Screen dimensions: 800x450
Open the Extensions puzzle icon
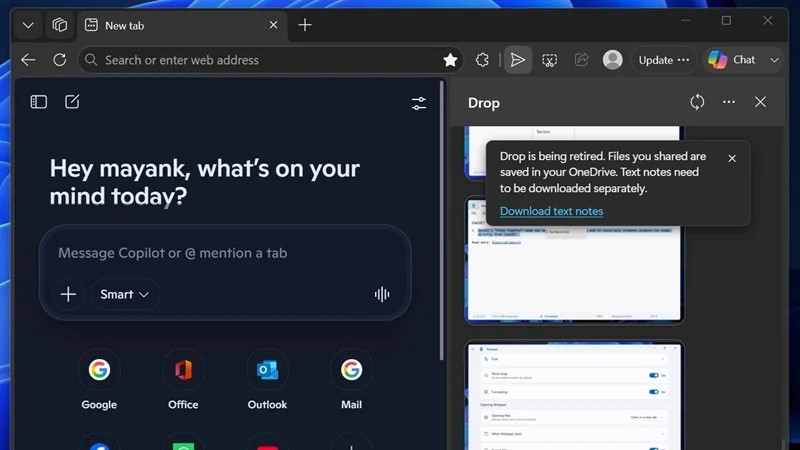coord(482,60)
